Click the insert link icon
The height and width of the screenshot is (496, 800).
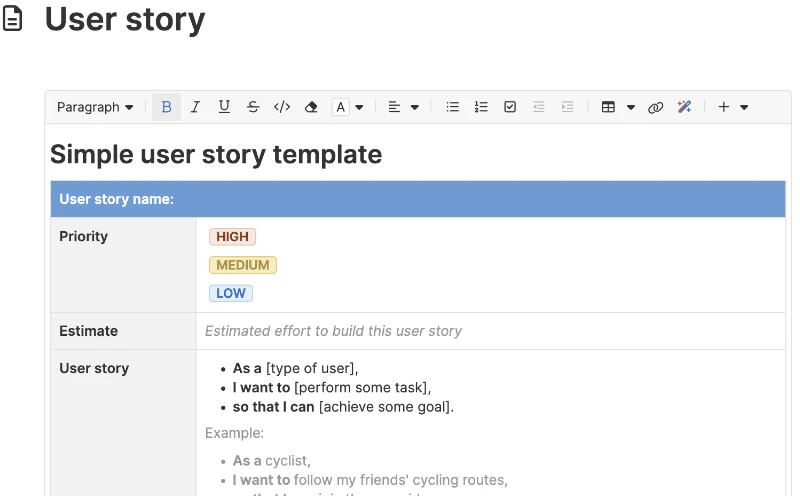coord(655,107)
